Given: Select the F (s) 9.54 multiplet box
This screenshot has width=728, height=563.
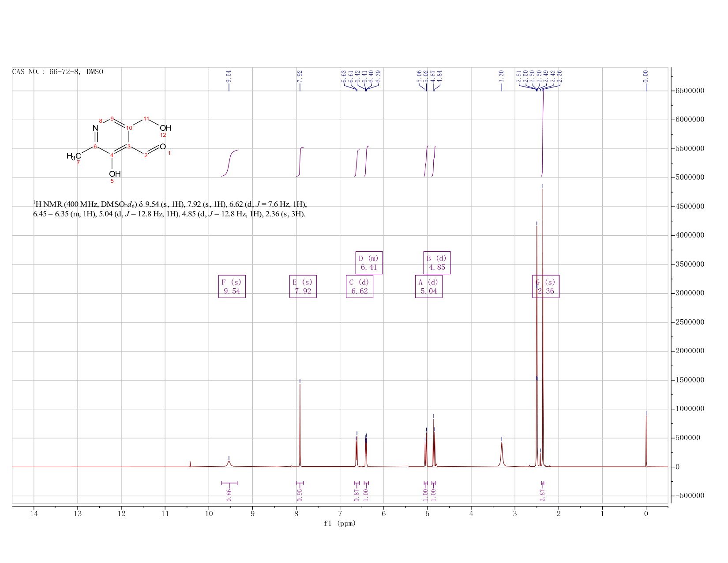Looking at the screenshot, I should [232, 287].
